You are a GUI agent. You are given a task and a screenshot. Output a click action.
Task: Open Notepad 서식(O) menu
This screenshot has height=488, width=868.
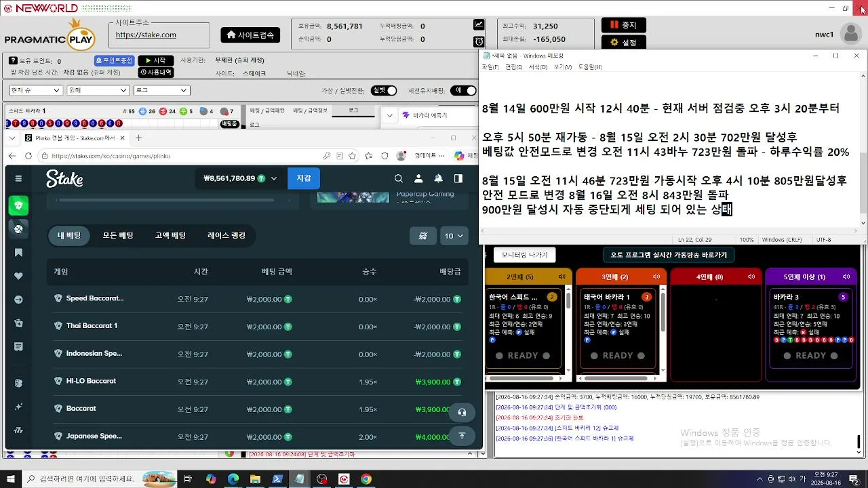[x=538, y=67]
